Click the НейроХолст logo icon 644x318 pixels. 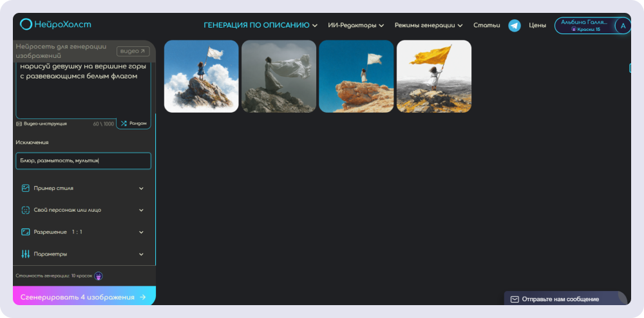click(x=26, y=24)
